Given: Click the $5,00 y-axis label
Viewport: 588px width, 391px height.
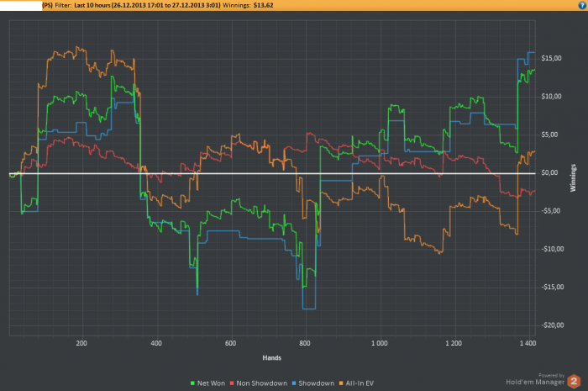Looking at the screenshot, I should [549, 135].
